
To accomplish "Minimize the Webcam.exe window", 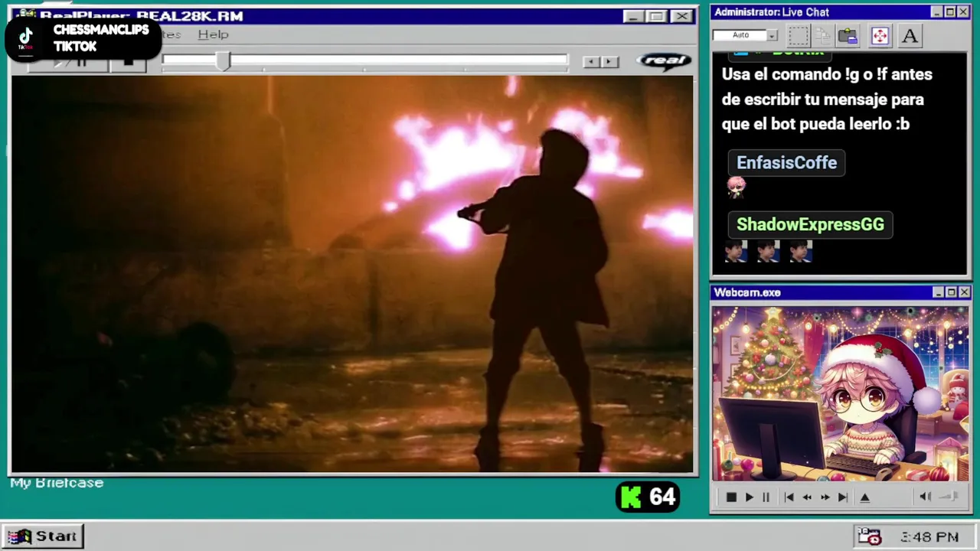I will (x=938, y=292).
